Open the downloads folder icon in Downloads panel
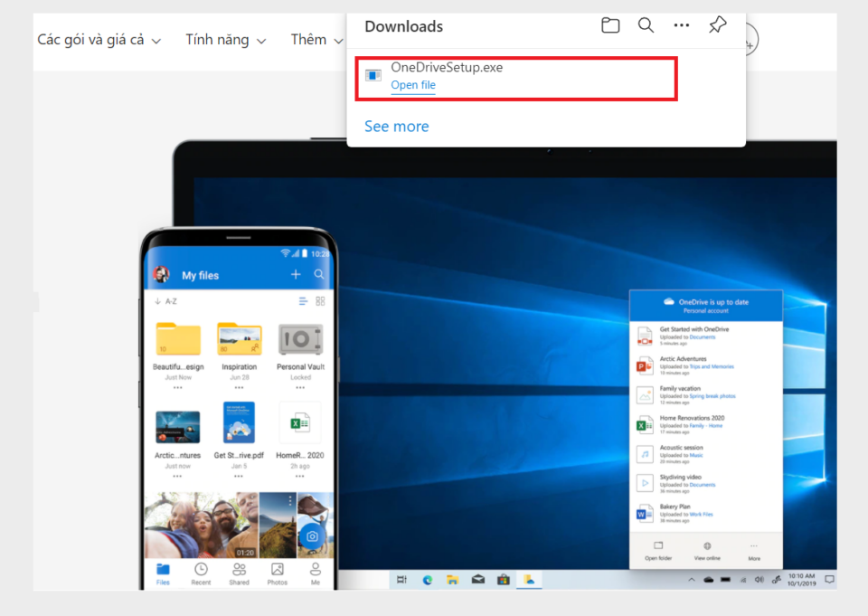 [x=610, y=25]
